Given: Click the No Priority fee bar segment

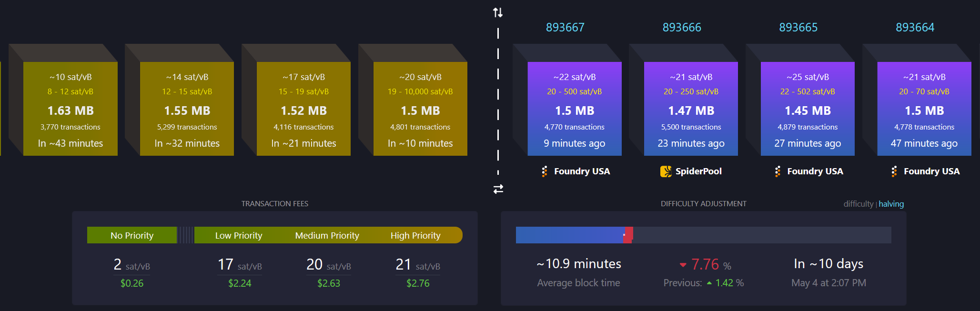Looking at the screenshot, I should coord(132,235).
